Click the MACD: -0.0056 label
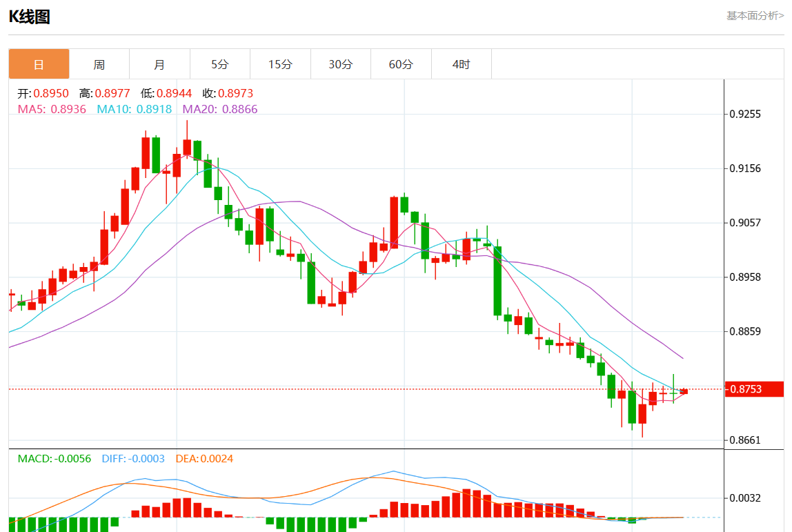Screen dimensions: 792x532 coord(55,459)
